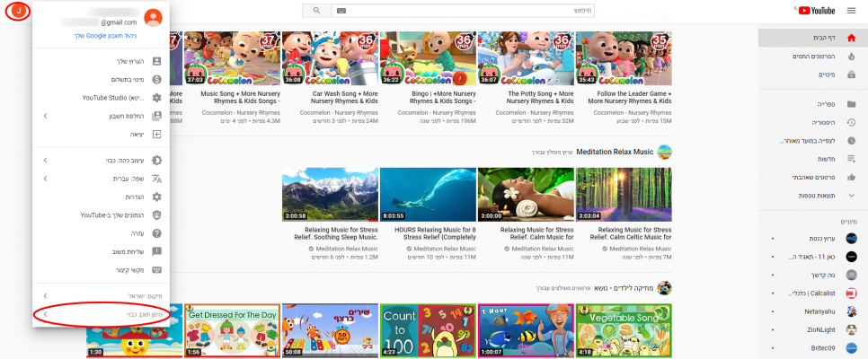Open Music Song + More Nursery title
868x359 pixels.
tap(240, 97)
